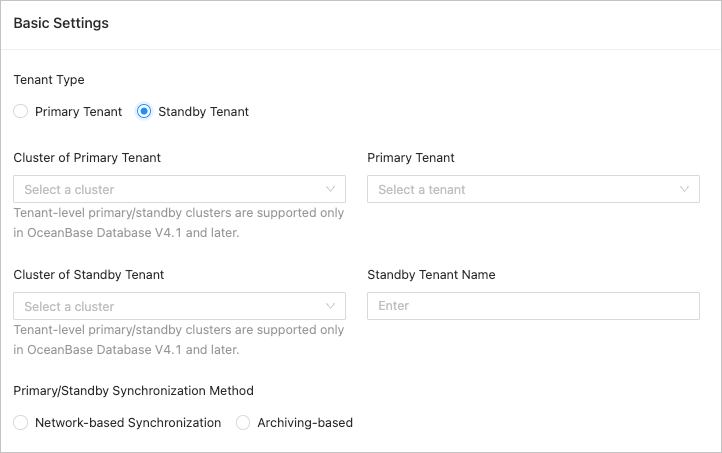Select the Standby Tenant radio button
This screenshot has height=453, width=722.
[144, 112]
